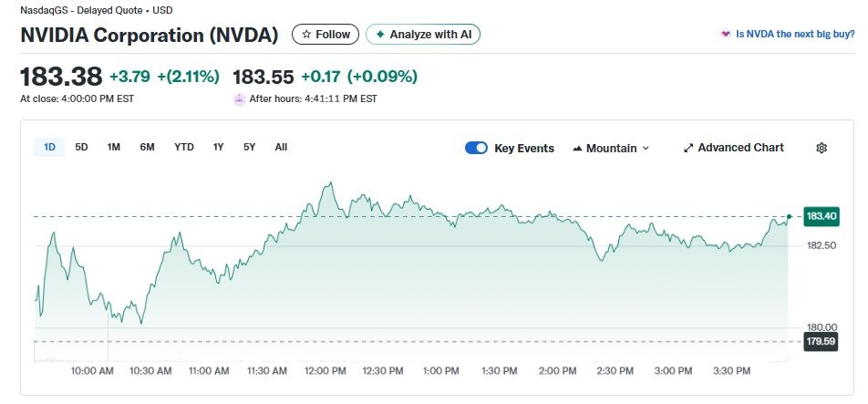Show the 5Y price history
868x404 pixels.
(249, 147)
